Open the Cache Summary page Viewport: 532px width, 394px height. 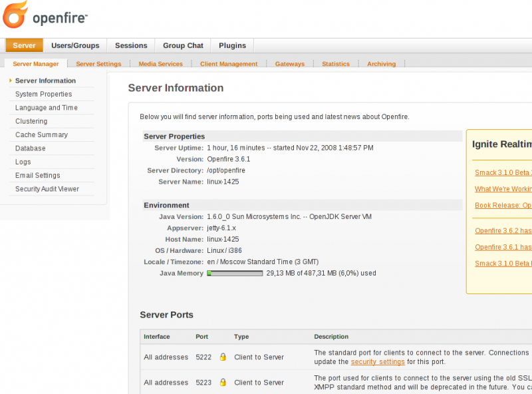(x=41, y=135)
